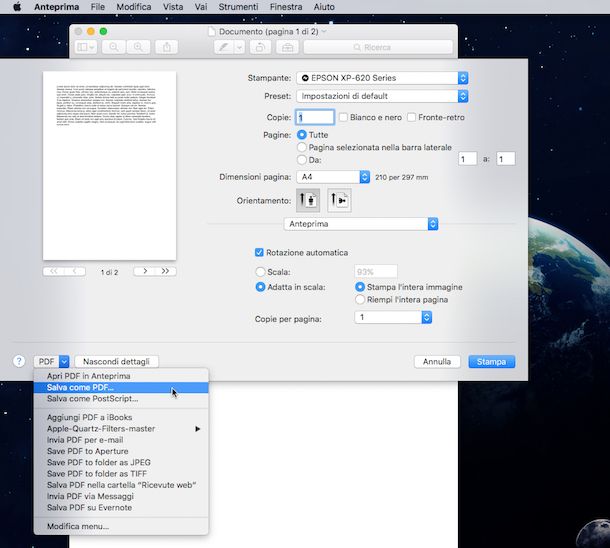Click the Annulla cancel button
The image size is (610, 548).
pyautogui.click(x=437, y=362)
